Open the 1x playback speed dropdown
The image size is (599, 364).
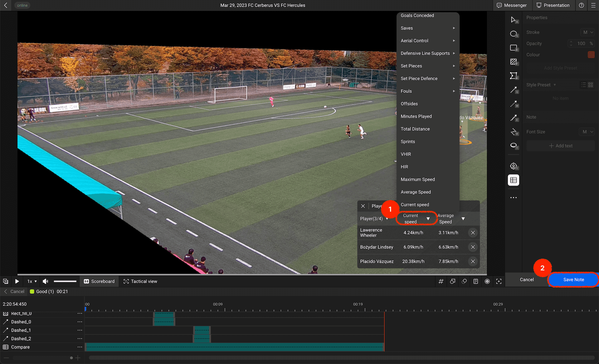pyautogui.click(x=32, y=281)
